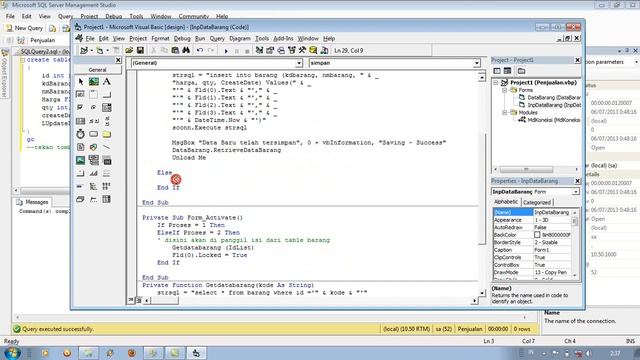The image size is (640, 360).
Task: Switch to Procedure View in code pane
Action: point(131,300)
